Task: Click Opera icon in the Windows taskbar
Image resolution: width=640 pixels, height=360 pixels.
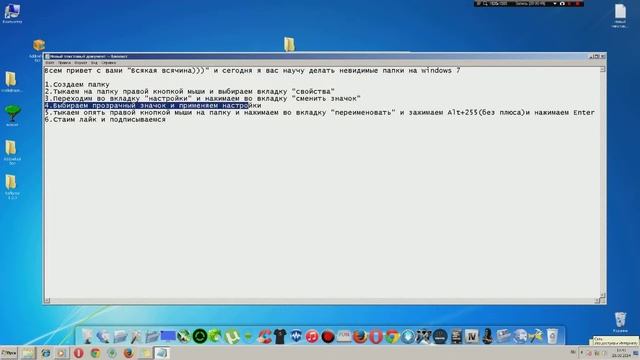Action: (x=78, y=353)
